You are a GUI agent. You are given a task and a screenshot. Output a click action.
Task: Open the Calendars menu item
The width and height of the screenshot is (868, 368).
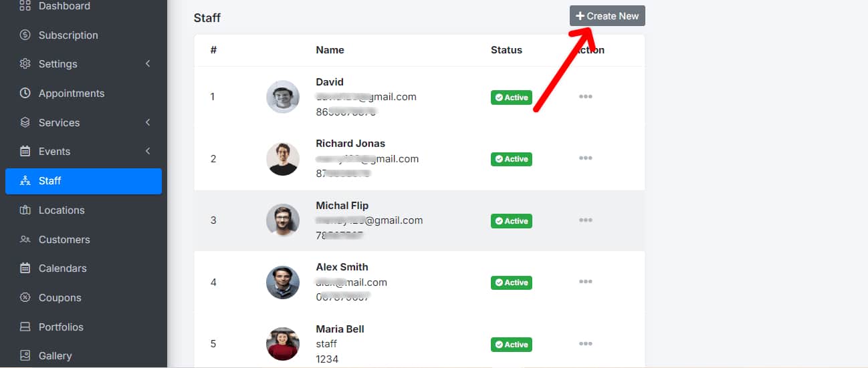62,268
